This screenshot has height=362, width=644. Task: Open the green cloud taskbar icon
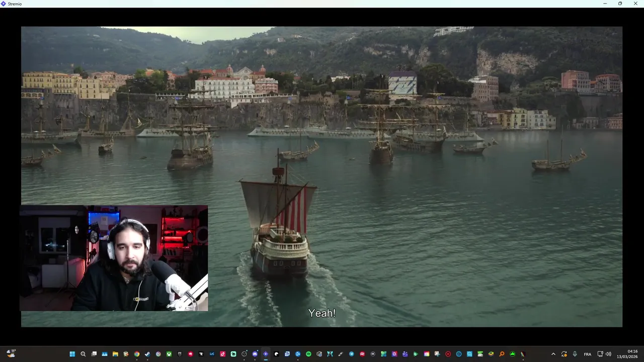click(512, 354)
